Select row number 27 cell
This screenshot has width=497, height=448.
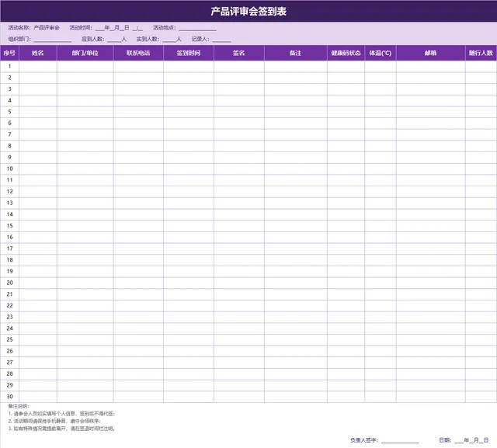point(9,363)
